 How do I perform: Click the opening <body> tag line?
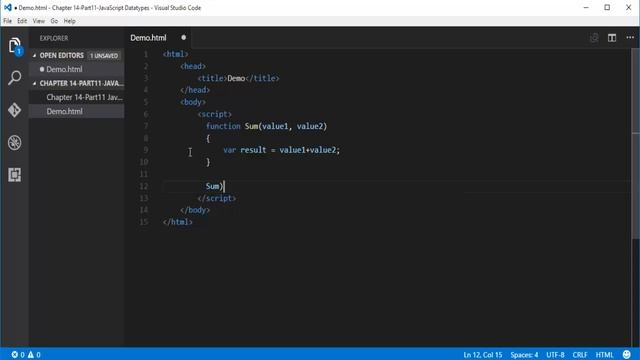(193, 102)
